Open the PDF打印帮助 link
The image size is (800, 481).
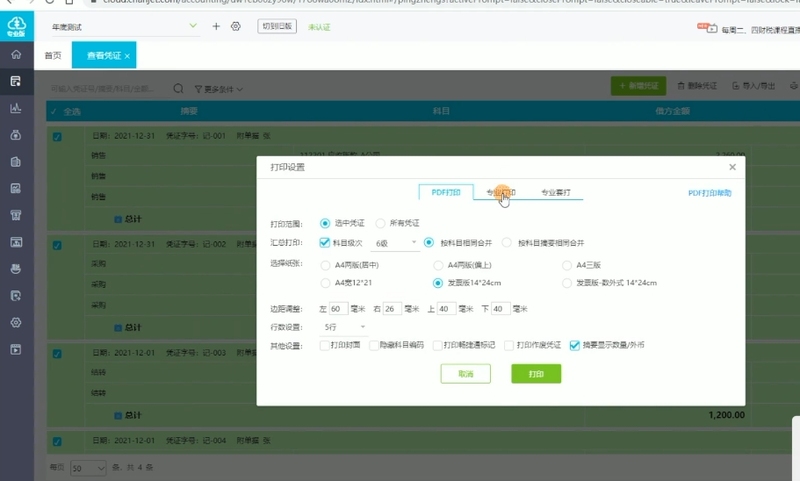[x=709, y=192]
